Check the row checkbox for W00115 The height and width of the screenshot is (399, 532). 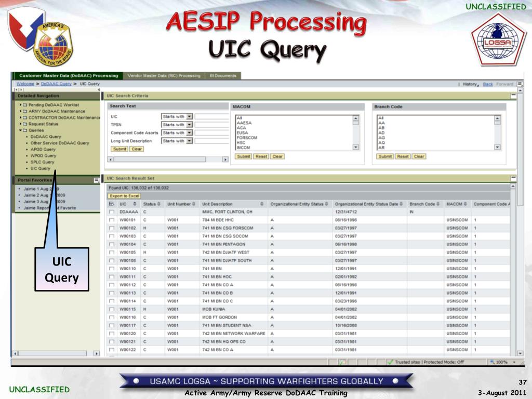[x=112, y=310]
